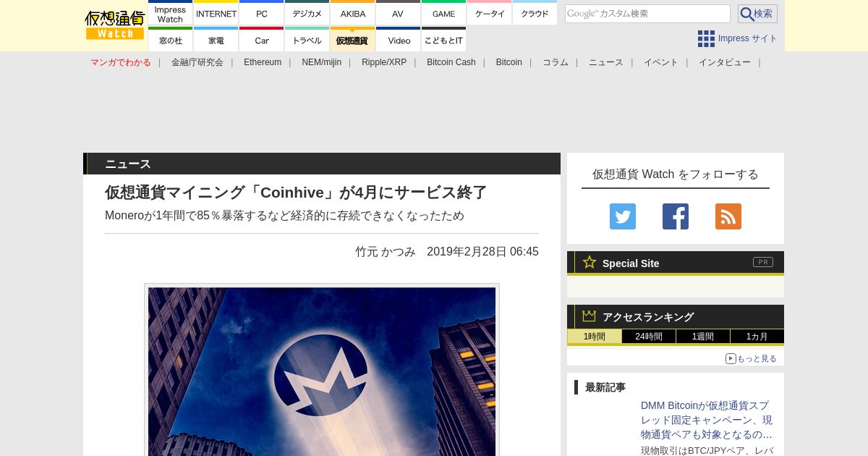Open the クラウド Watch tab
The image size is (868, 456).
click(535, 13)
